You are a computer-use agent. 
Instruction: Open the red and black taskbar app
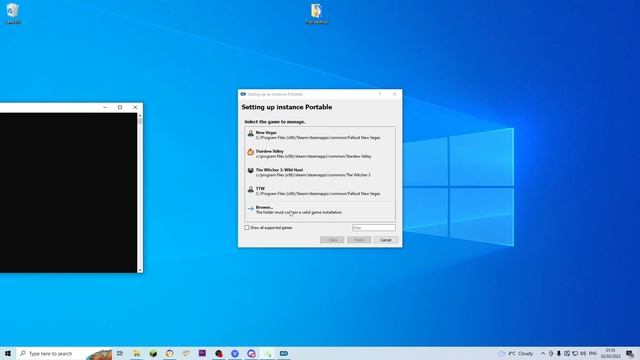pos(218,353)
